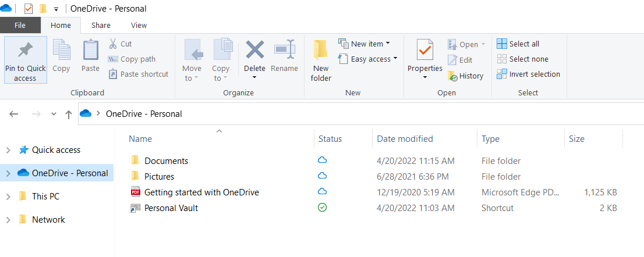Click Pin to Quick access icon
The height and width of the screenshot is (257, 644).
pos(25,51)
